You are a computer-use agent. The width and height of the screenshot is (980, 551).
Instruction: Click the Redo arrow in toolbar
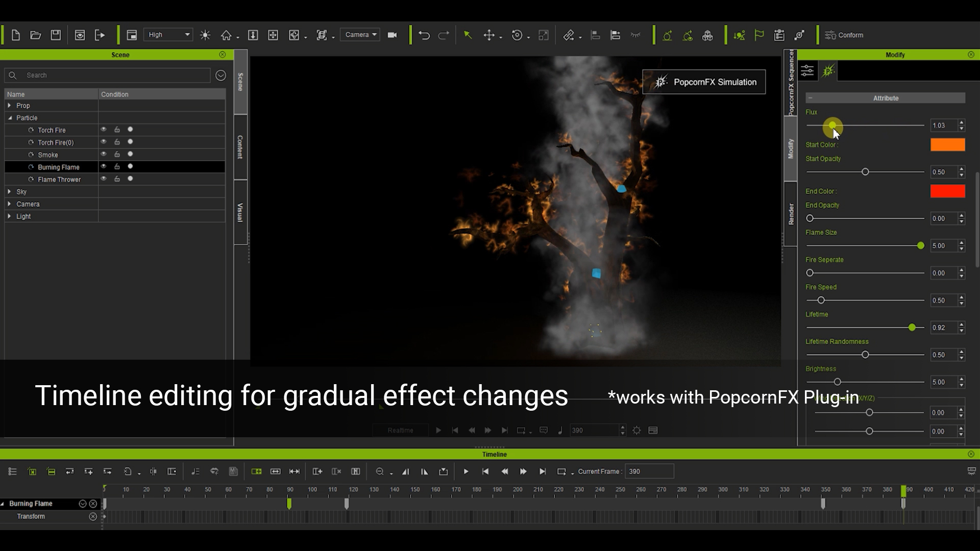click(x=444, y=35)
